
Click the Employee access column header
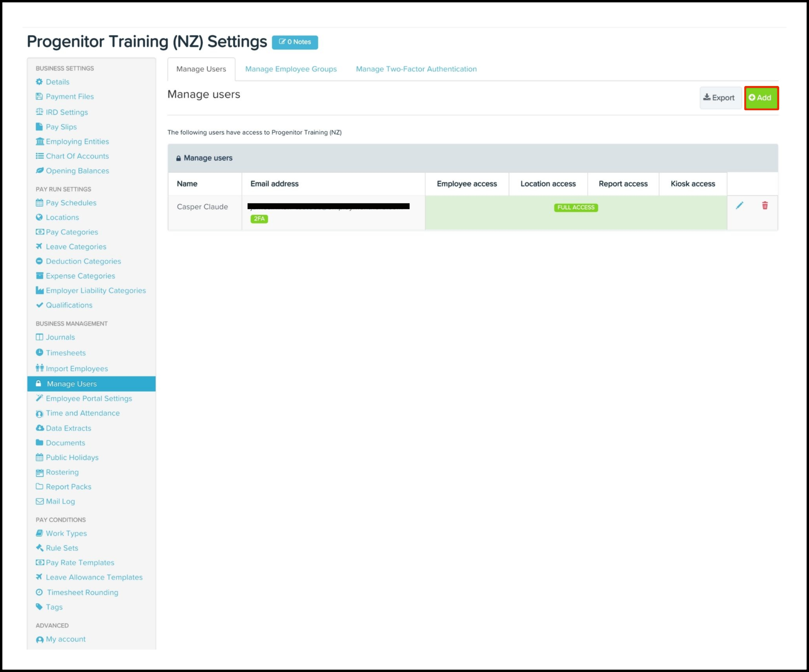click(x=467, y=184)
